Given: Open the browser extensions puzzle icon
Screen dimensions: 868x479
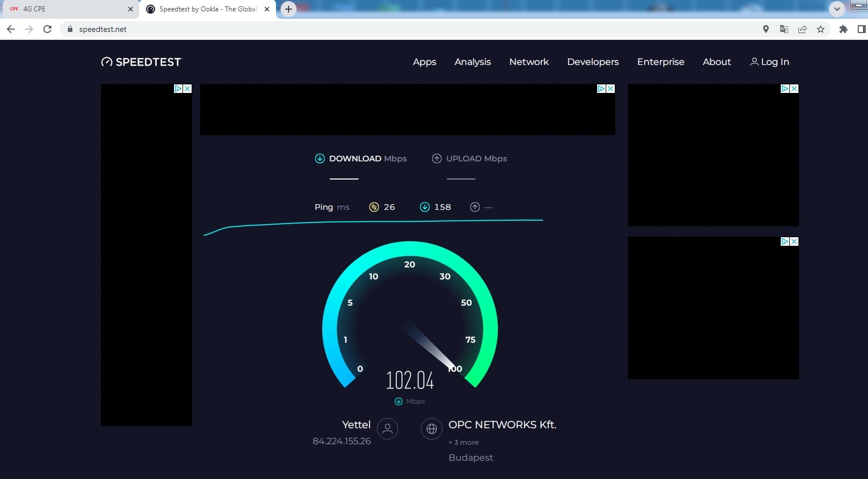Looking at the screenshot, I should coord(843,29).
